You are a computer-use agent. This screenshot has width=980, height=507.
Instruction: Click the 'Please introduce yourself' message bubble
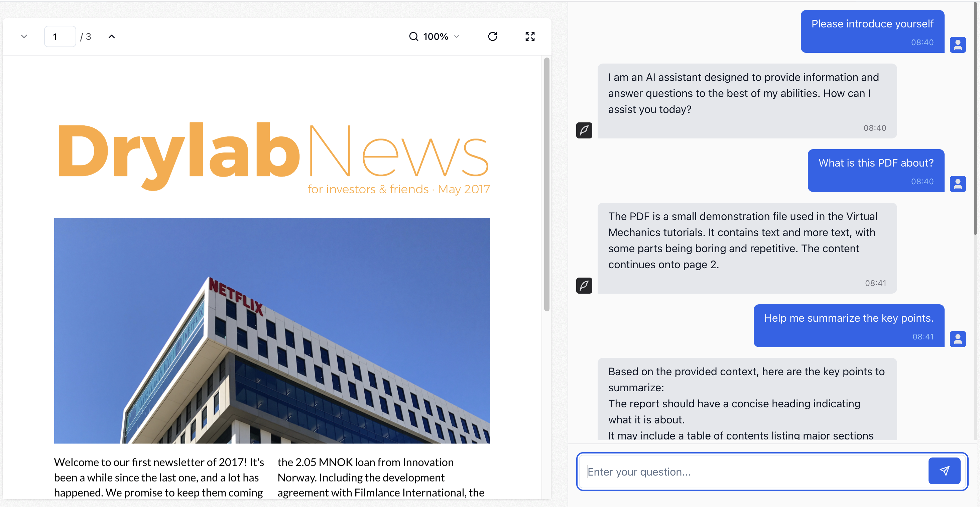point(872,31)
